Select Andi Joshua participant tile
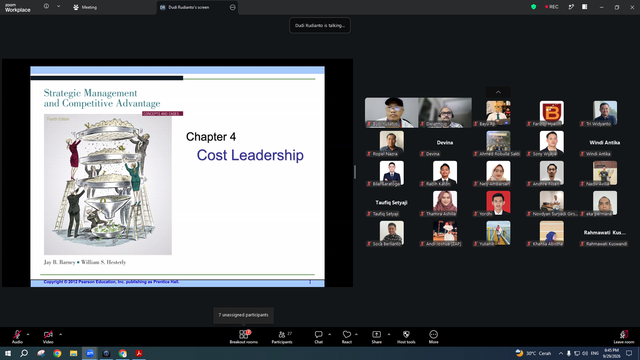This screenshot has height=360, width=640. pos(444,233)
